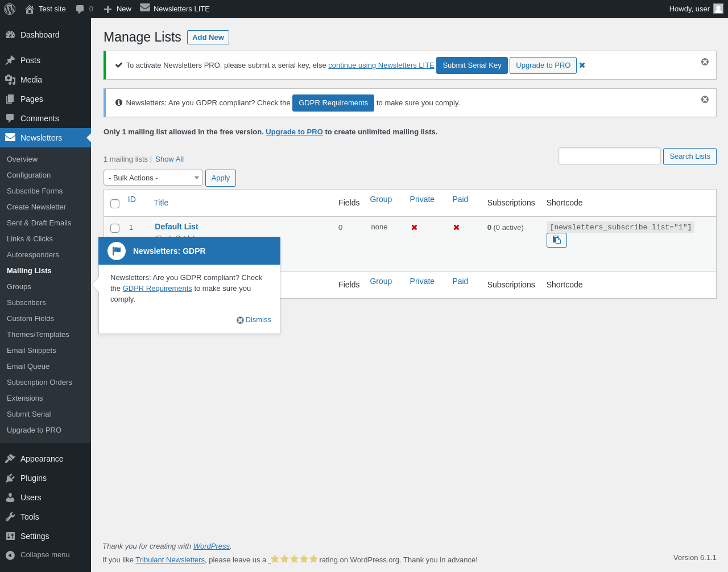Screen dimensions: 728x572
Task: Click the Add New button
Action: [208, 38]
